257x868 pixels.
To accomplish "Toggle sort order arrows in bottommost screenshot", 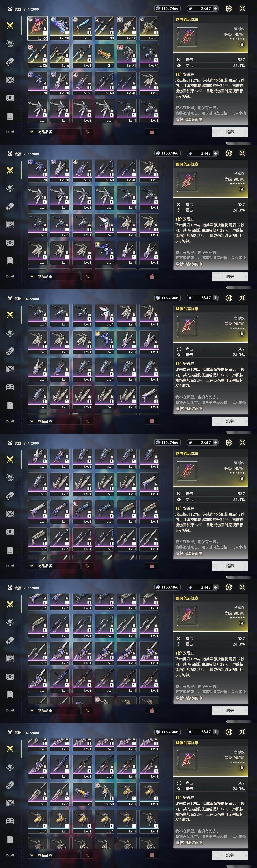I will 87,855.
